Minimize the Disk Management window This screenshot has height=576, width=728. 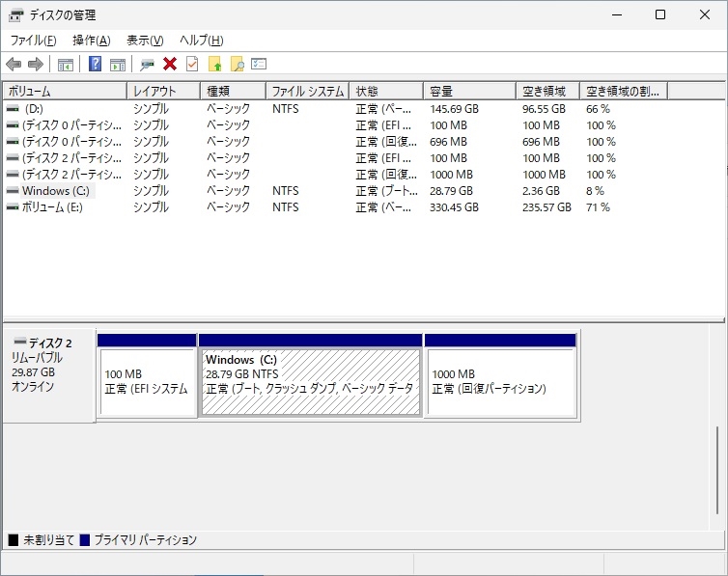pos(617,14)
